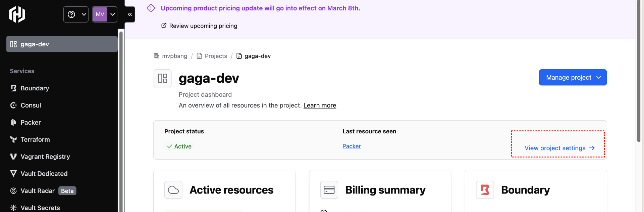Click Review upcoming pricing link
The image size is (644, 212).
203,26
